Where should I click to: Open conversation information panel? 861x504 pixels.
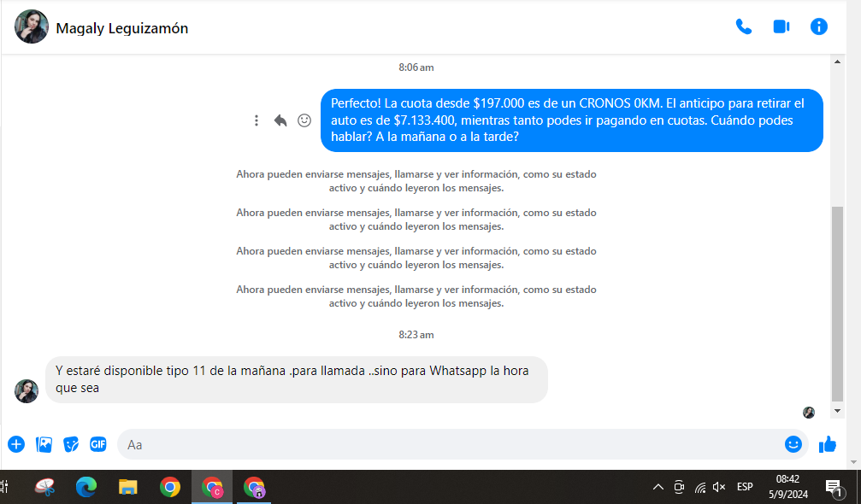click(819, 26)
